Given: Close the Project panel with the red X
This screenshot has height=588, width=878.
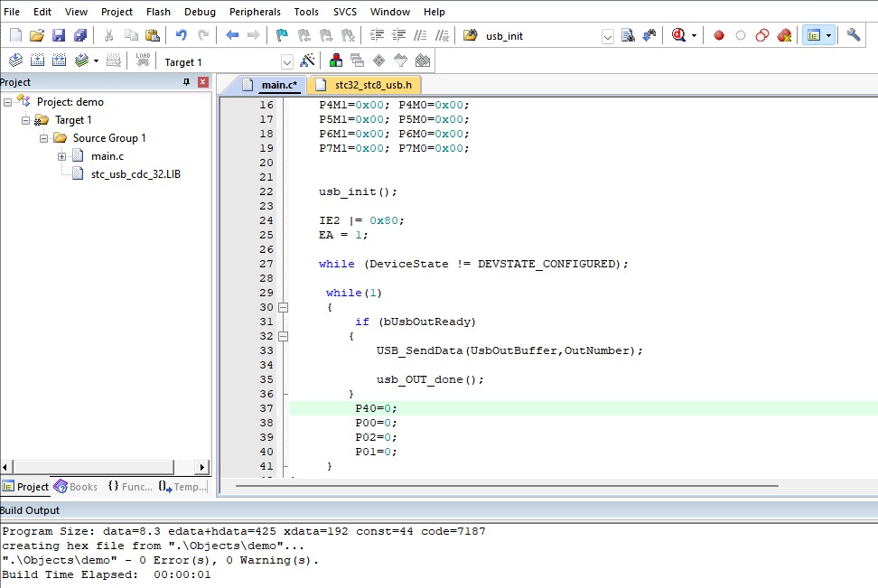Looking at the screenshot, I should click(203, 82).
